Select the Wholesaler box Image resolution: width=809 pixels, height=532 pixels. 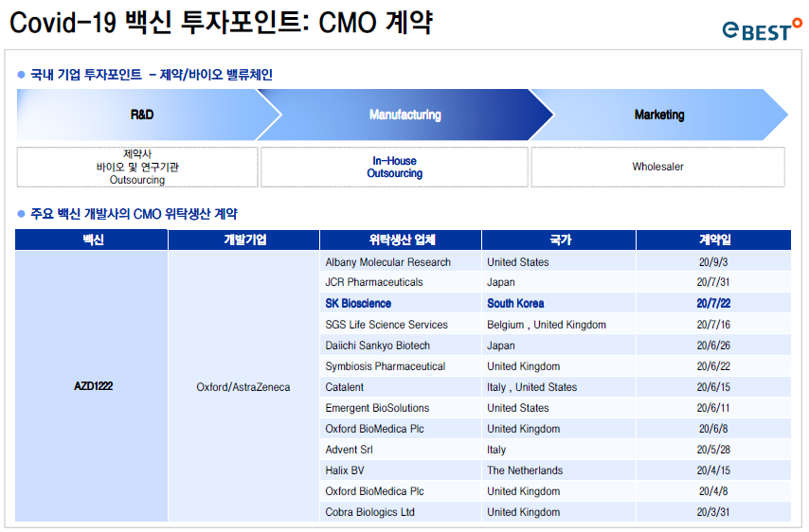[657, 167]
